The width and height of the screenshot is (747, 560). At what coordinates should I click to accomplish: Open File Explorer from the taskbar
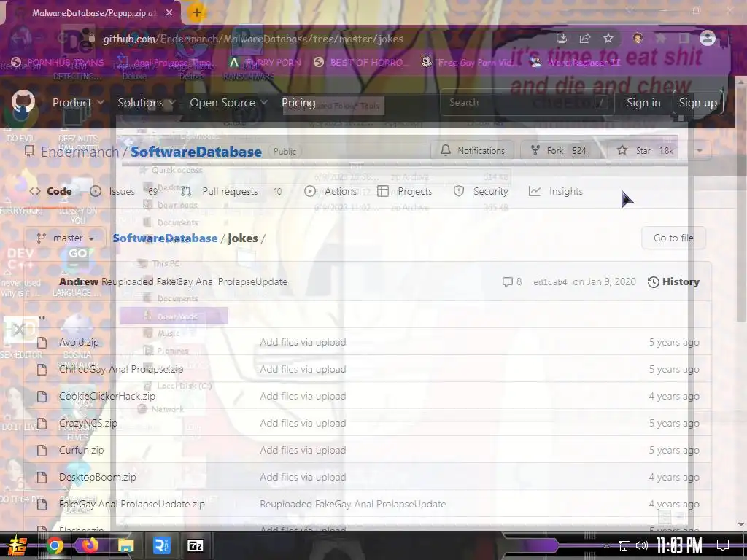[125, 545]
